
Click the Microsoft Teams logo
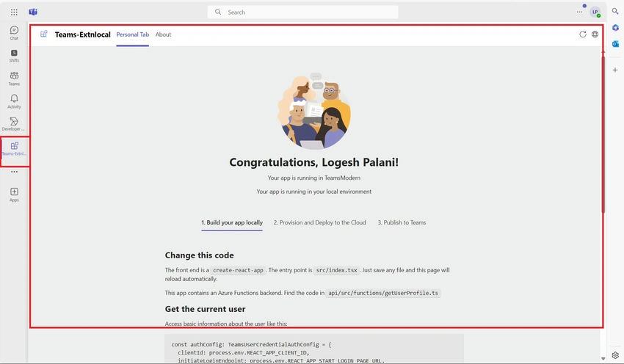point(33,12)
